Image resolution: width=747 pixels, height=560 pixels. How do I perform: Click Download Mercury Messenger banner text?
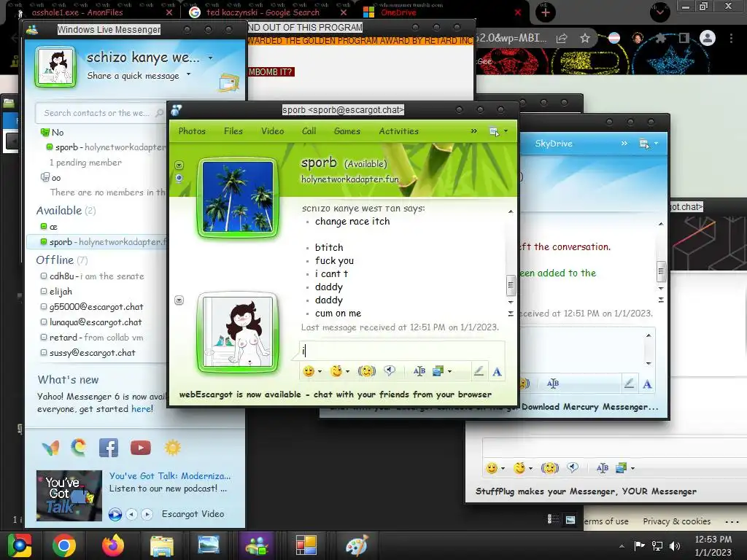(x=589, y=407)
